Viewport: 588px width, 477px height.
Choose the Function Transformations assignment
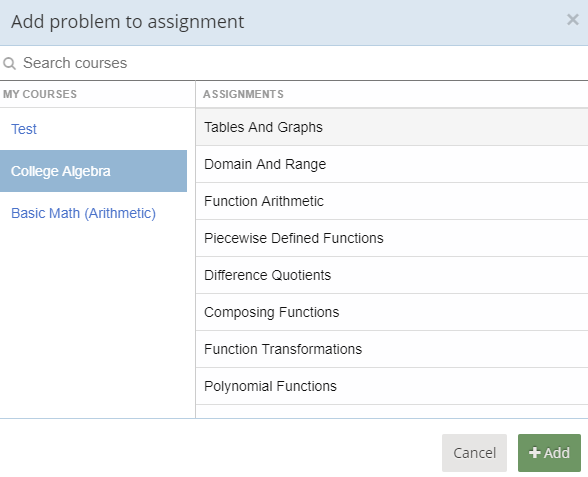[x=392, y=349]
